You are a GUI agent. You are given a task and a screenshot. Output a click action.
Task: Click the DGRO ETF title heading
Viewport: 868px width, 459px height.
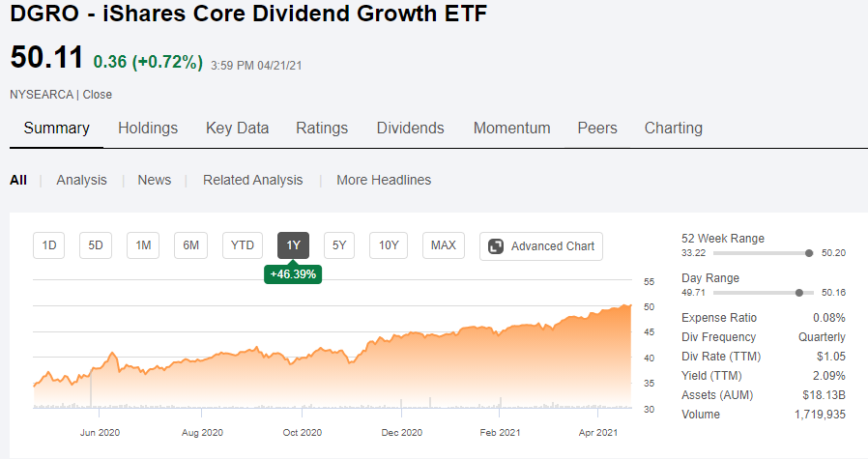(x=248, y=14)
